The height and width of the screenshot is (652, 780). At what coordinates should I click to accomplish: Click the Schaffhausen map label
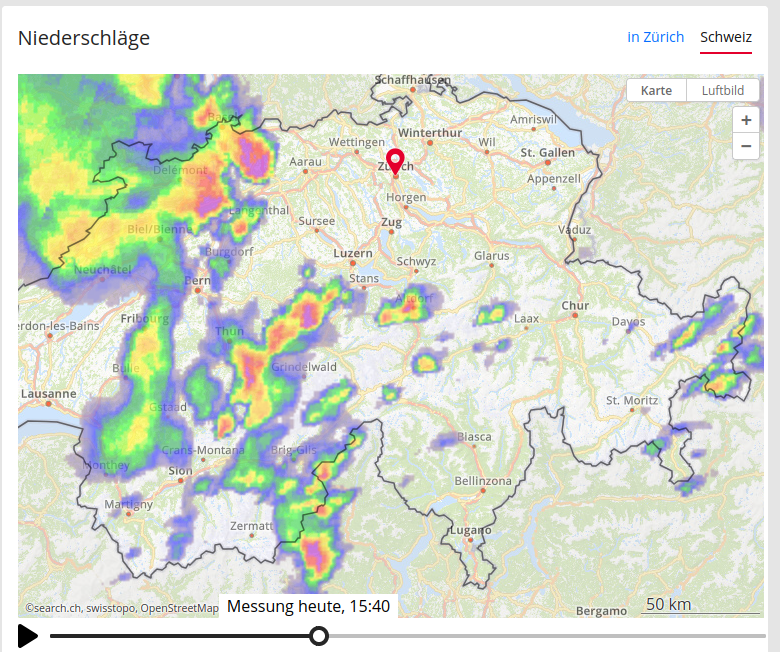412,80
